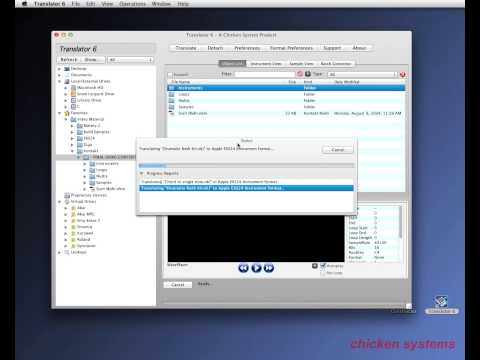
Task: Open the Translate toolbar item
Action: [186, 48]
